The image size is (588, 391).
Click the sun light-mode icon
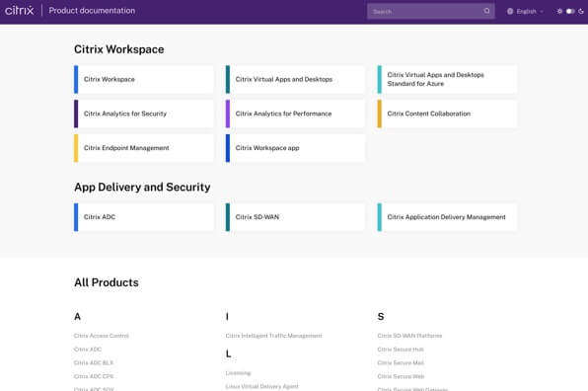point(559,11)
